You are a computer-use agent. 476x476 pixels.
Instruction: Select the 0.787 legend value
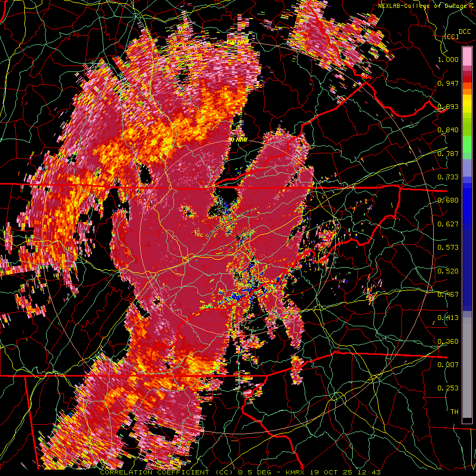[x=448, y=153]
